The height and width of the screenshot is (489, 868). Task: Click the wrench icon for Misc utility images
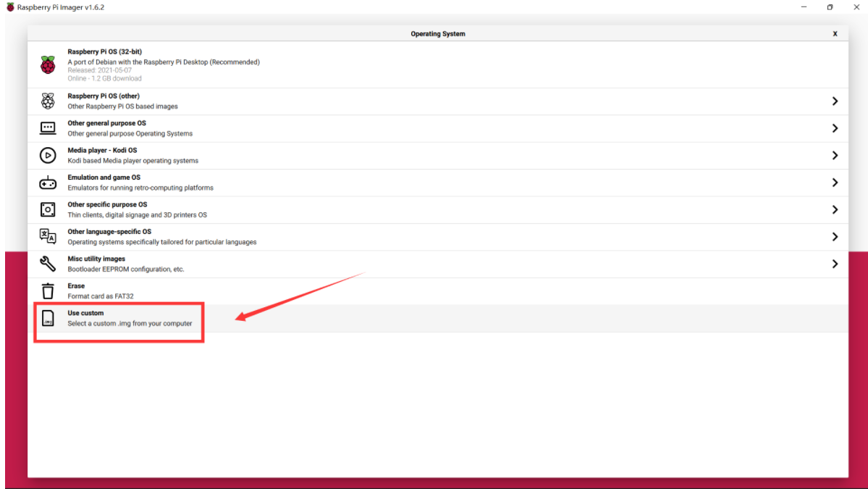[x=48, y=264]
